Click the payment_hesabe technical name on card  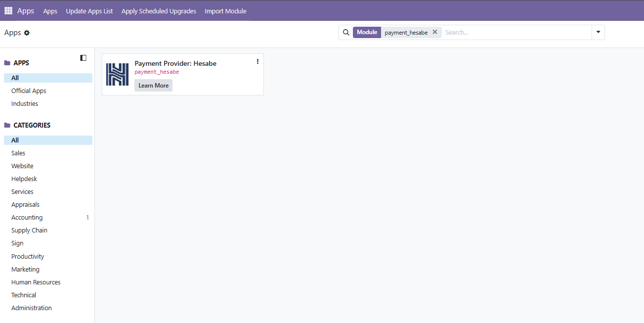point(157,72)
